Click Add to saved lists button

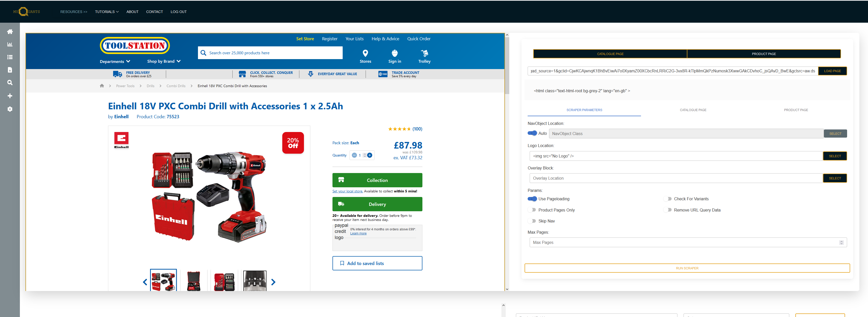pyautogui.click(x=377, y=263)
